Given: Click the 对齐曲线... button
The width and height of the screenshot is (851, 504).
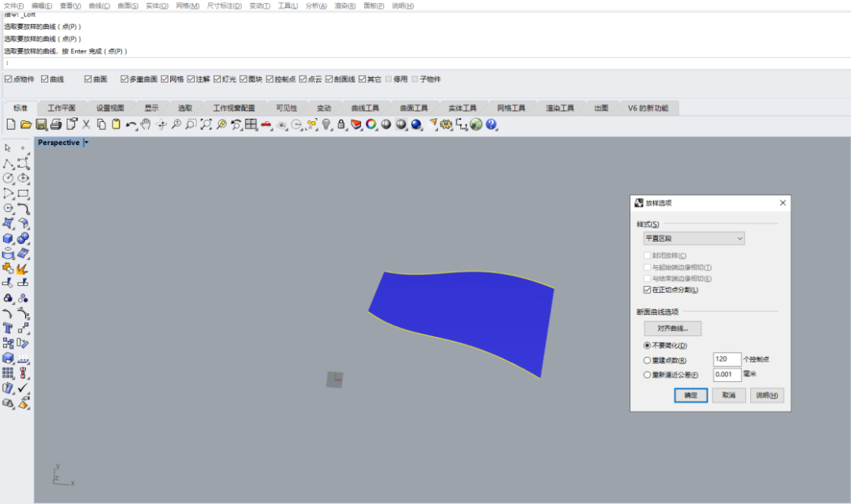Looking at the screenshot, I should (x=672, y=328).
